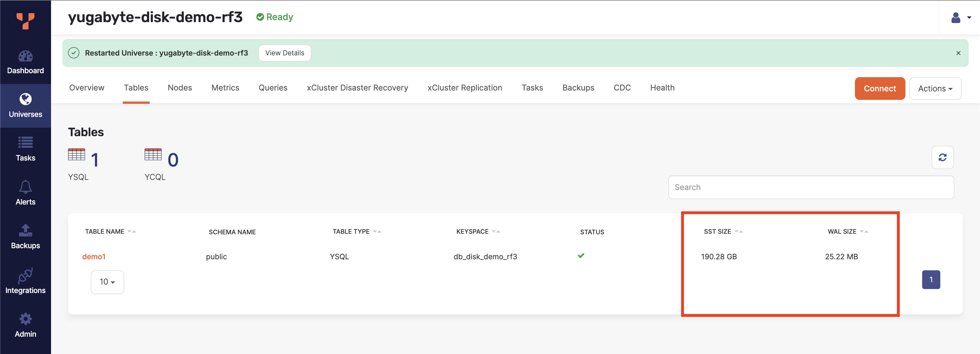Refresh the tables list

click(942, 157)
